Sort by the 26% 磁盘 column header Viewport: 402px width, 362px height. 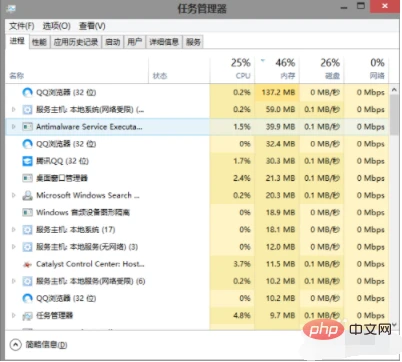coord(322,70)
